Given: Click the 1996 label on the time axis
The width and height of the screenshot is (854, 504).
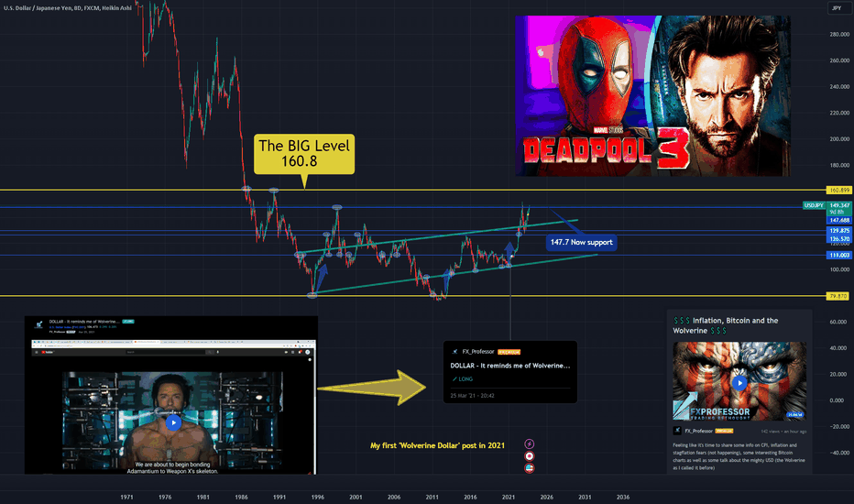Looking at the screenshot, I should click(318, 497).
